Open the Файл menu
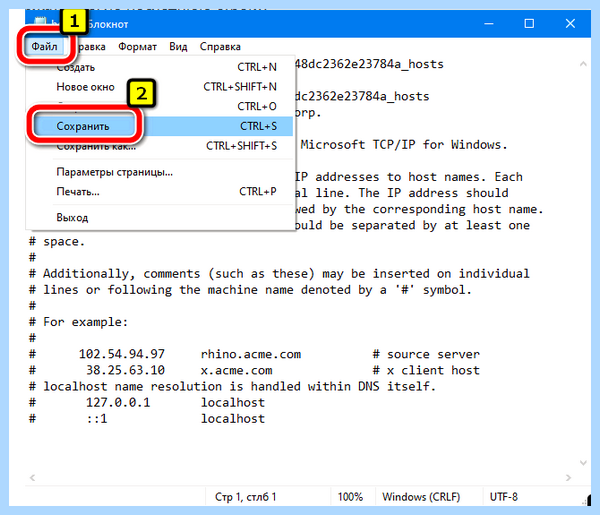 (x=44, y=47)
